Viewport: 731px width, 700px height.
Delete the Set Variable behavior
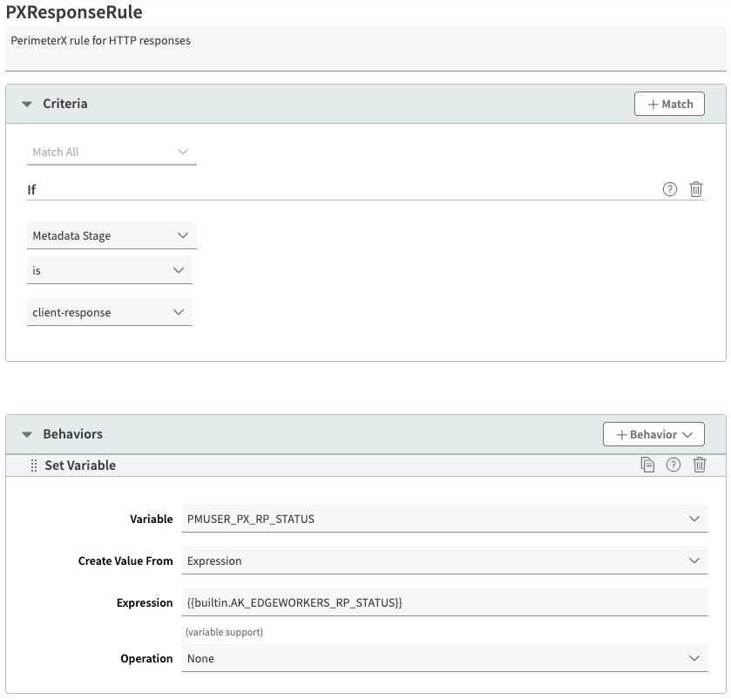pos(700,466)
